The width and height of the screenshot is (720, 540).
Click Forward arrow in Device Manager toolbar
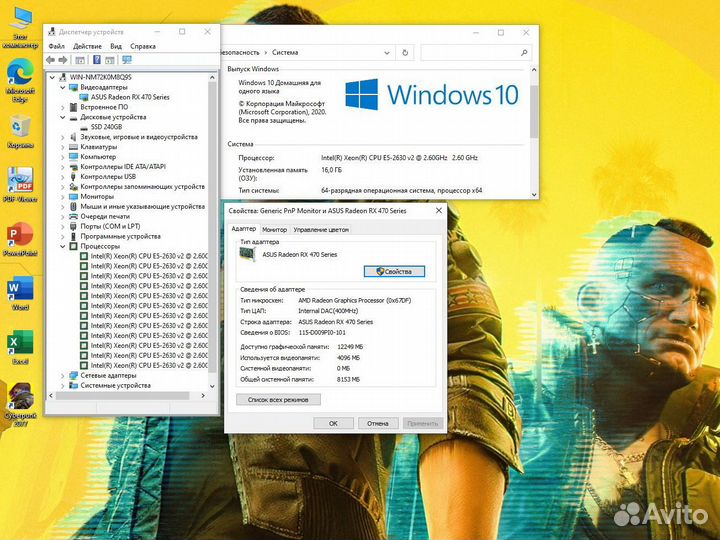point(63,60)
